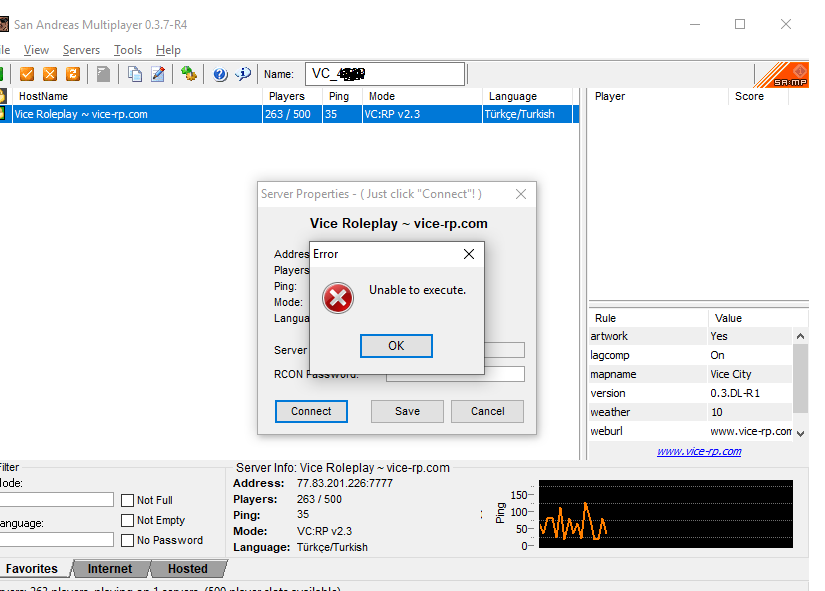Select the lagcomp rule row
This screenshot has width=825, height=591.
[691, 355]
